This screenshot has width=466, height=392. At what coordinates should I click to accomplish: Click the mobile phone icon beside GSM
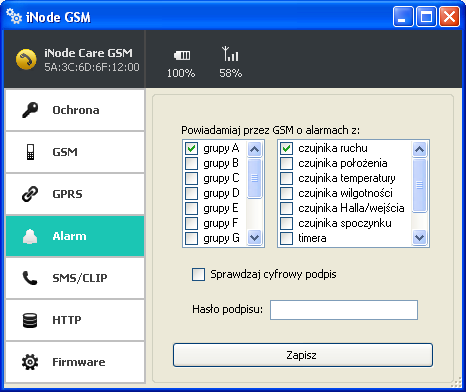[x=30, y=152]
